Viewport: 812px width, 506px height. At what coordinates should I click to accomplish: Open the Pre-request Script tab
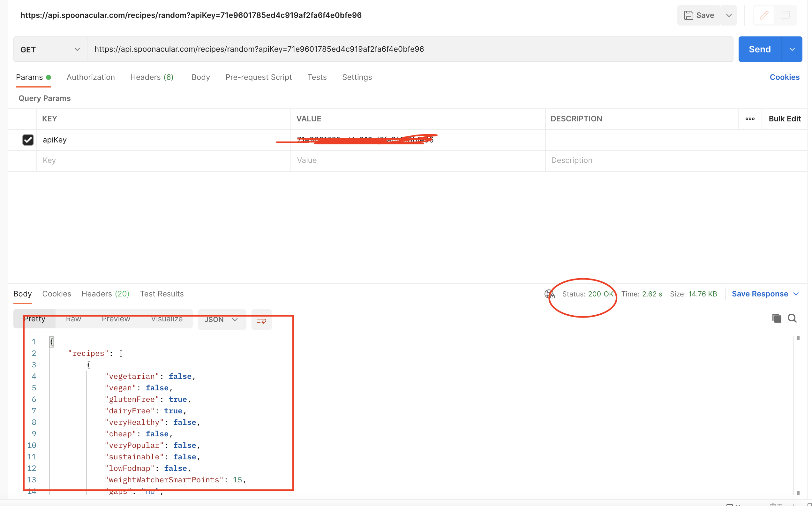pos(259,77)
